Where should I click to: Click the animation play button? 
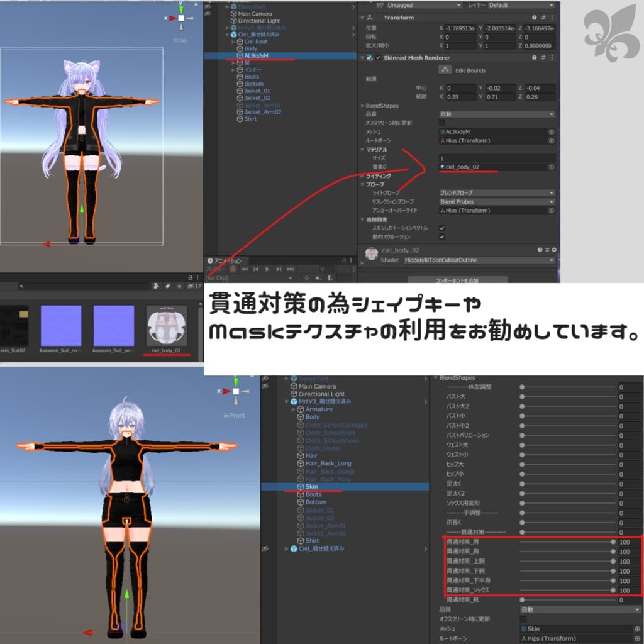pyautogui.click(x=267, y=269)
